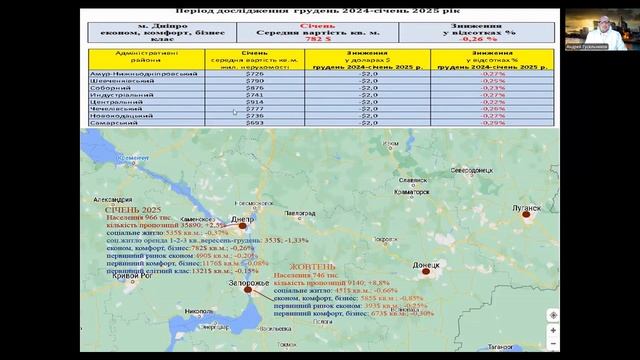Image resolution: width=640 pixels, height=360 pixels.
Task: Select the Чечелівський district row name
Action: click(116, 109)
